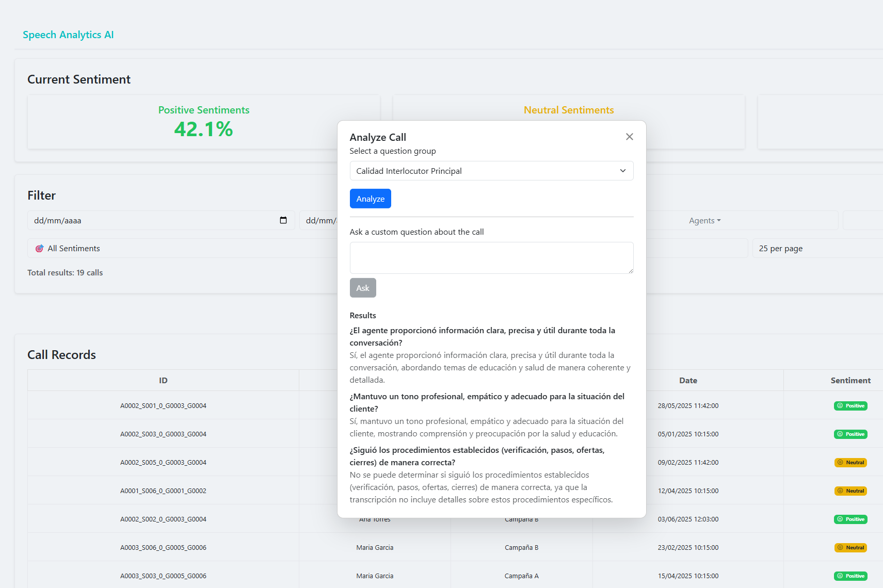Click Positive badge for 28/05/2025 call
This screenshot has height=588, width=883.
click(850, 406)
